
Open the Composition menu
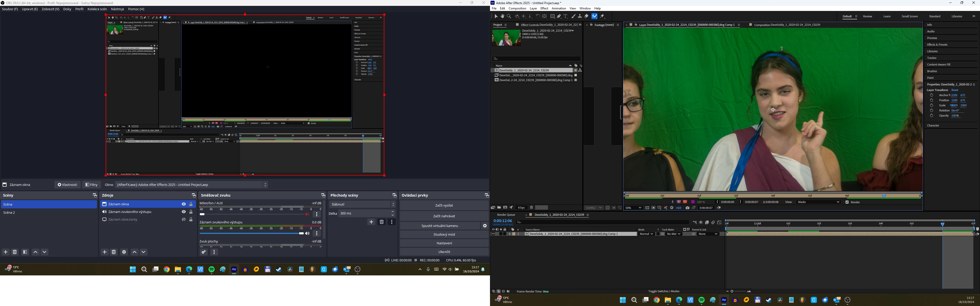coord(517,8)
